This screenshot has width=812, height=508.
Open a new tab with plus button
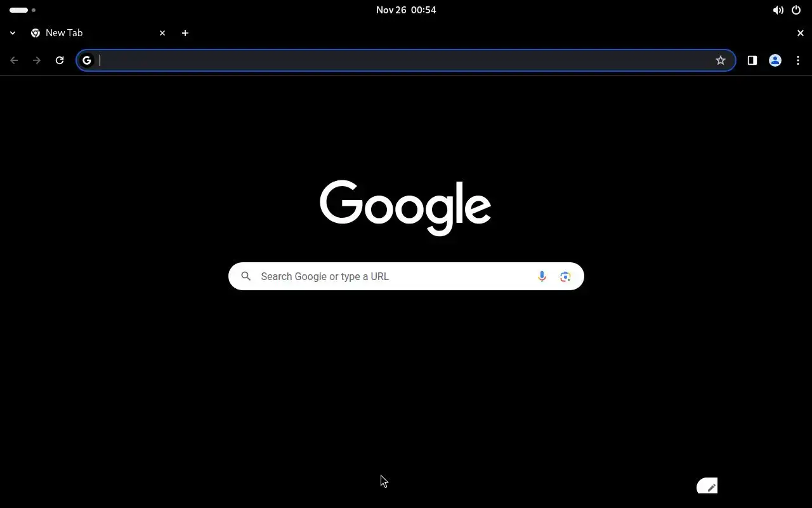(185, 33)
